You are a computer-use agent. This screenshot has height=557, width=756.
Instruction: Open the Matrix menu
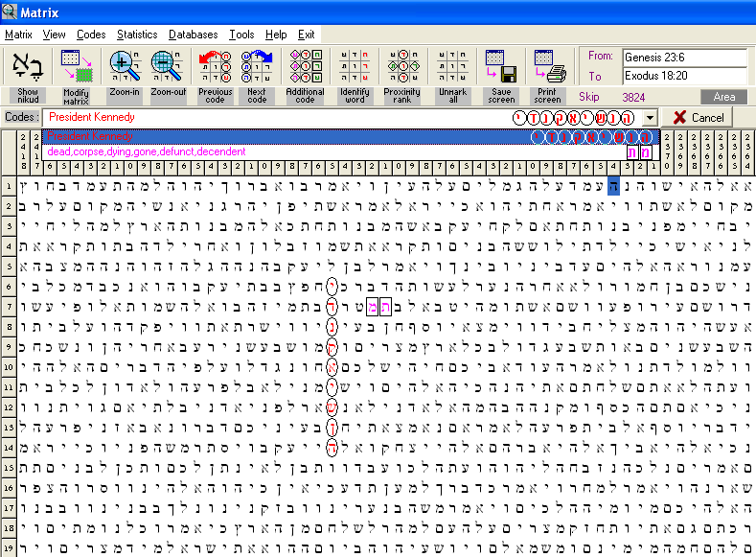tap(18, 35)
